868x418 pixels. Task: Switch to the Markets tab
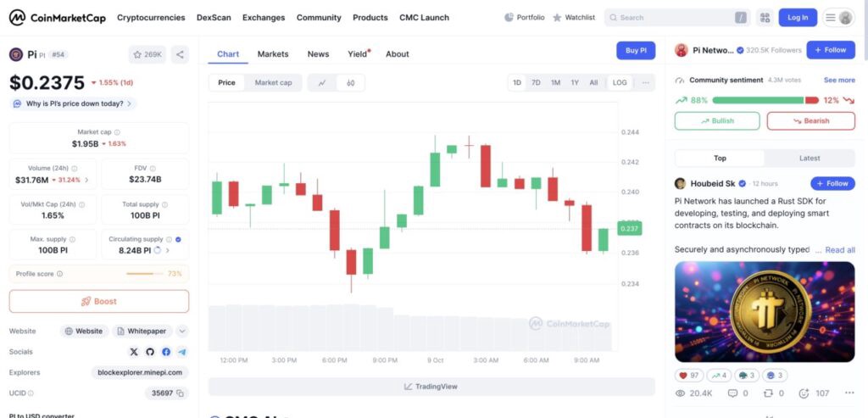point(273,53)
